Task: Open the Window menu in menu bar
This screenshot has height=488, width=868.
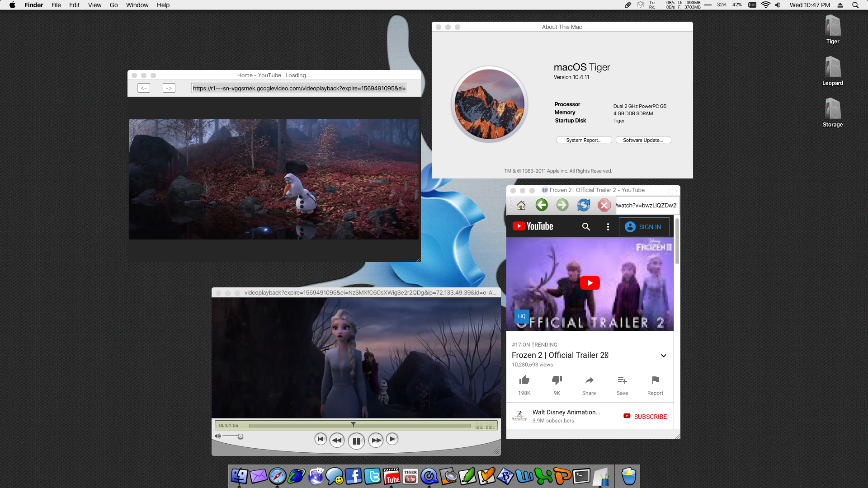Action: point(137,5)
